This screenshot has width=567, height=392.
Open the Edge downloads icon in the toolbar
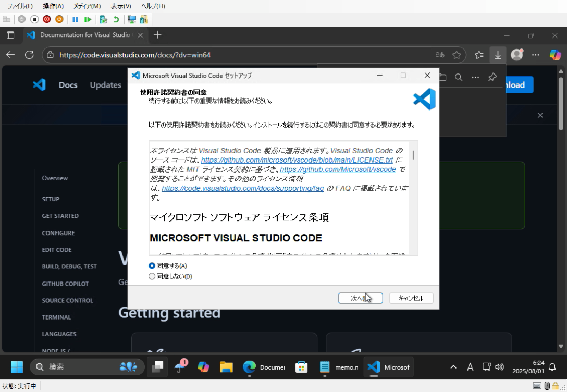click(x=498, y=55)
